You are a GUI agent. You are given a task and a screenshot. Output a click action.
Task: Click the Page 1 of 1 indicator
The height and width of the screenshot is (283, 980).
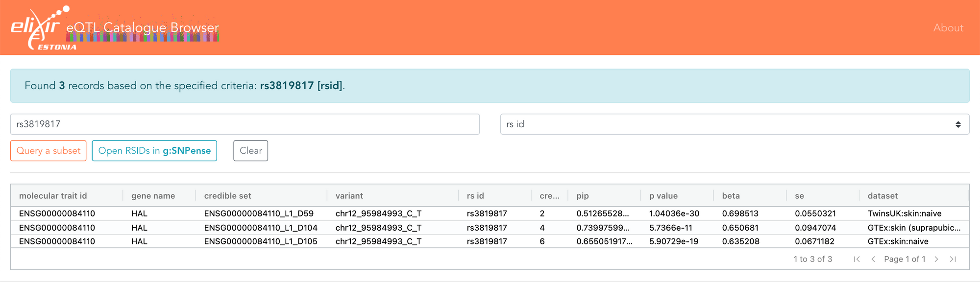(x=905, y=259)
